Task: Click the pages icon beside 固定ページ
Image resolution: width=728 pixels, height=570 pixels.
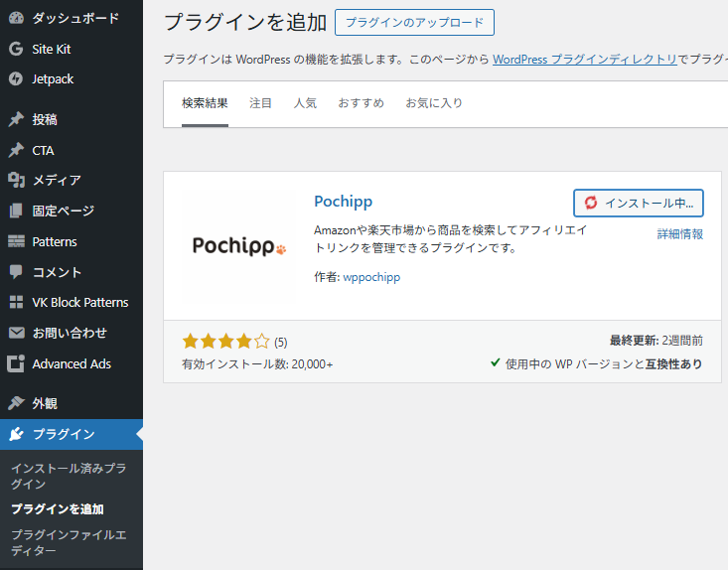Action: 16,211
